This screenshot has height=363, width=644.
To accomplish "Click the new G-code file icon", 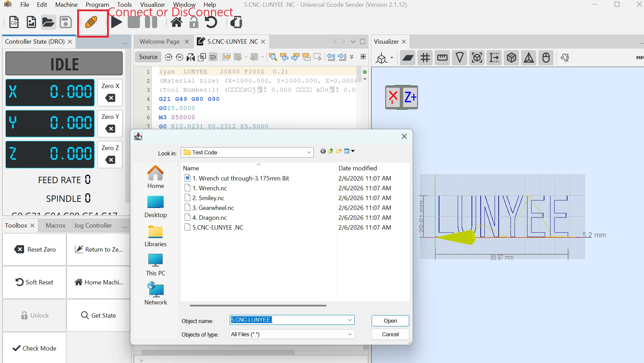I will 14,22.
